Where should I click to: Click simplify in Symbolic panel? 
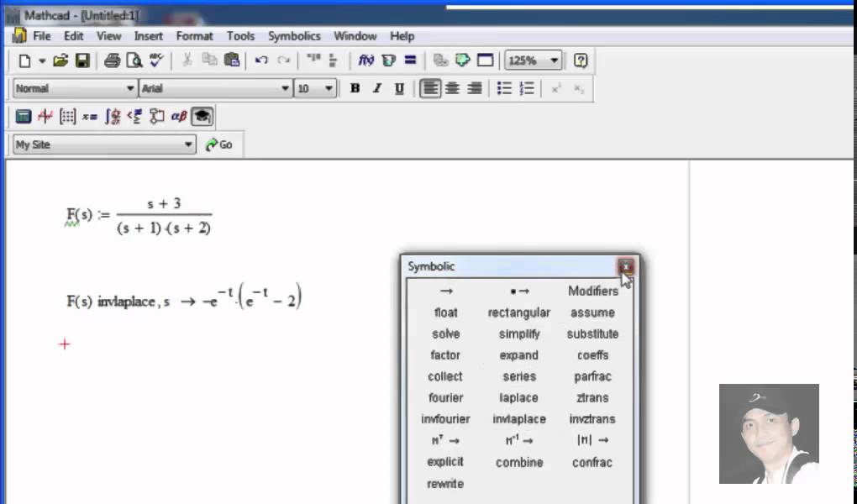(x=519, y=334)
